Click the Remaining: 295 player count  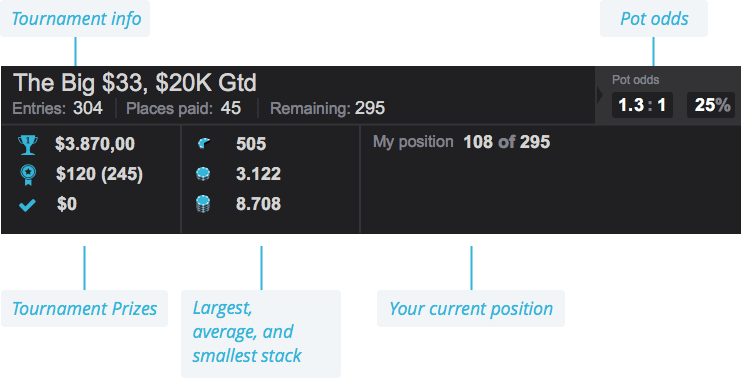click(x=327, y=108)
